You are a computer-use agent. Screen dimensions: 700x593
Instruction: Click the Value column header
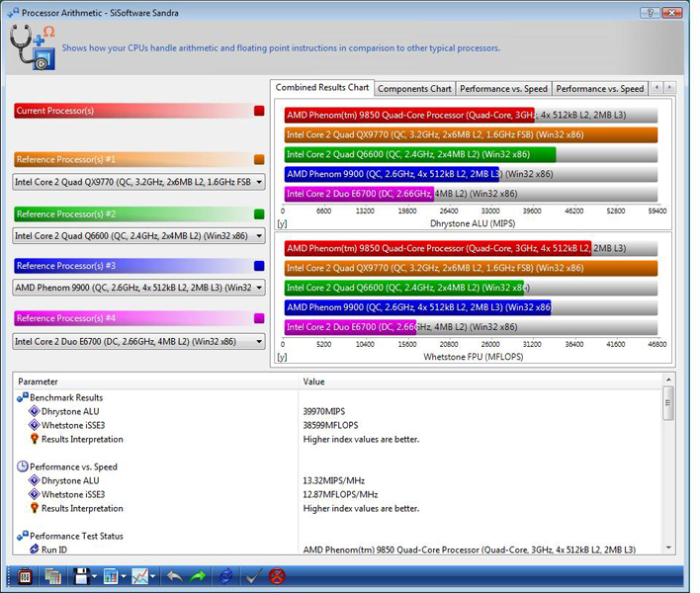coord(481,381)
